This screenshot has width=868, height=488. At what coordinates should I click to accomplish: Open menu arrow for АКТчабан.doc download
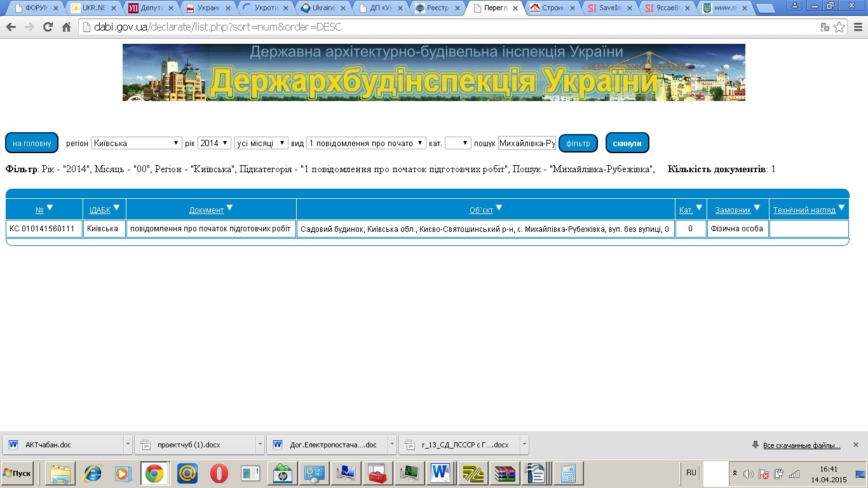(x=128, y=445)
